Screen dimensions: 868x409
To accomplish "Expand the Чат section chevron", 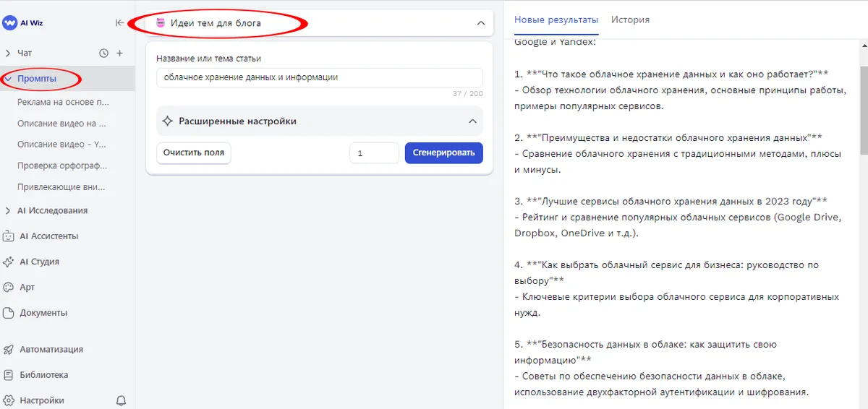I will [x=8, y=53].
